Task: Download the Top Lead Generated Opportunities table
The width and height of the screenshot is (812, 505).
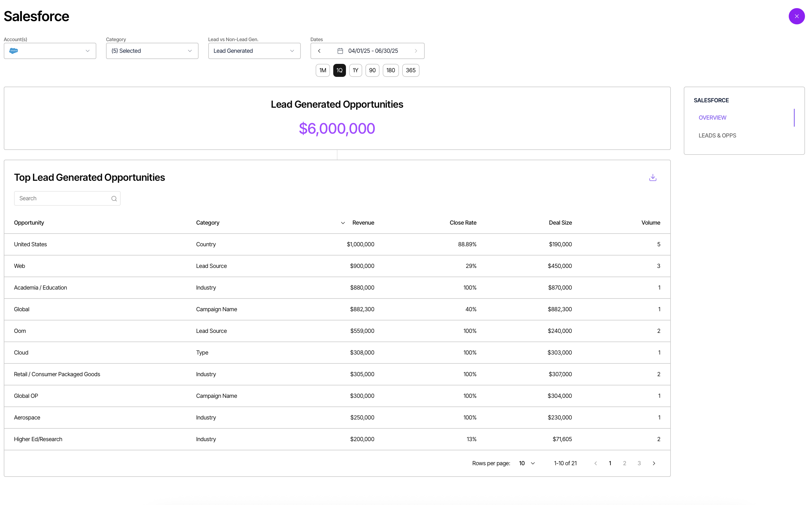Action: point(652,177)
